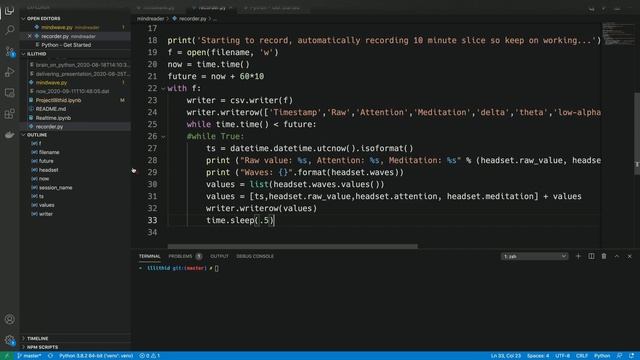Open the Extensions view
The width and height of the screenshot is (640, 360).
pos(9,114)
